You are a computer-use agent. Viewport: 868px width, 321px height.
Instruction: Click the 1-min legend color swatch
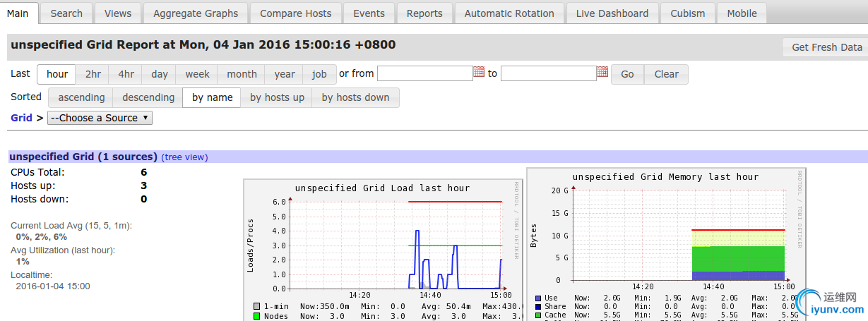(x=257, y=306)
